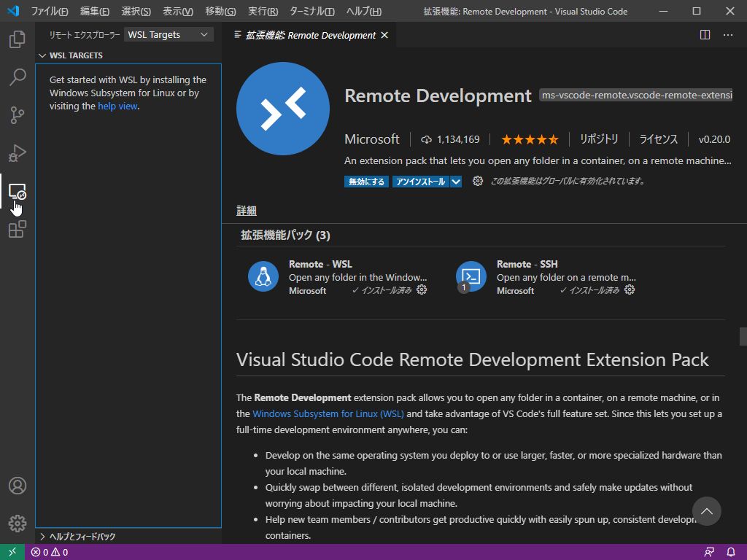Open the manage gear beside アンインストール
Viewport: 747px width, 560px height.
[477, 181]
